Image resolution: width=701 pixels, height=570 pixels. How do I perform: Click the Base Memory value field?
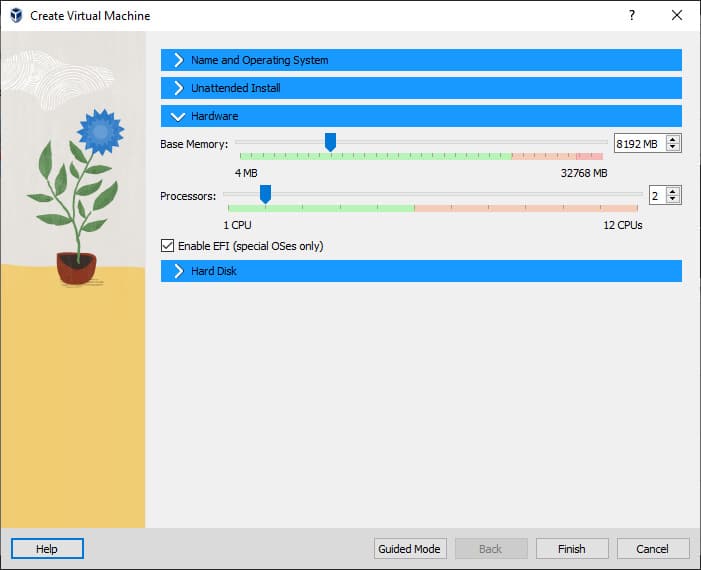637,144
